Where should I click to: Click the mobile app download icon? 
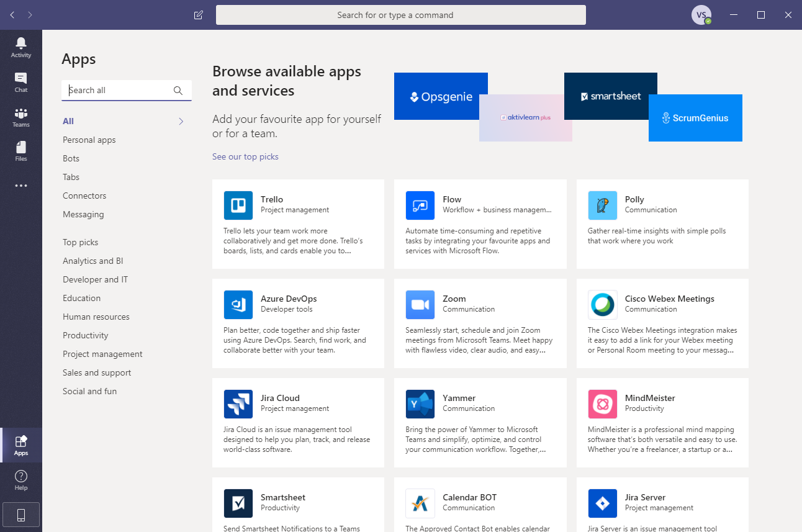click(21, 515)
